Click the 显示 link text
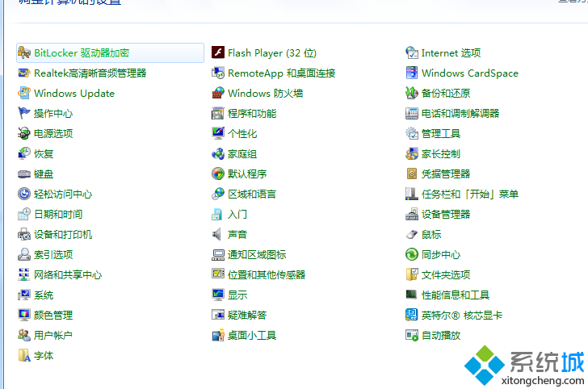Image resolution: width=588 pixels, height=389 pixels. (x=237, y=295)
